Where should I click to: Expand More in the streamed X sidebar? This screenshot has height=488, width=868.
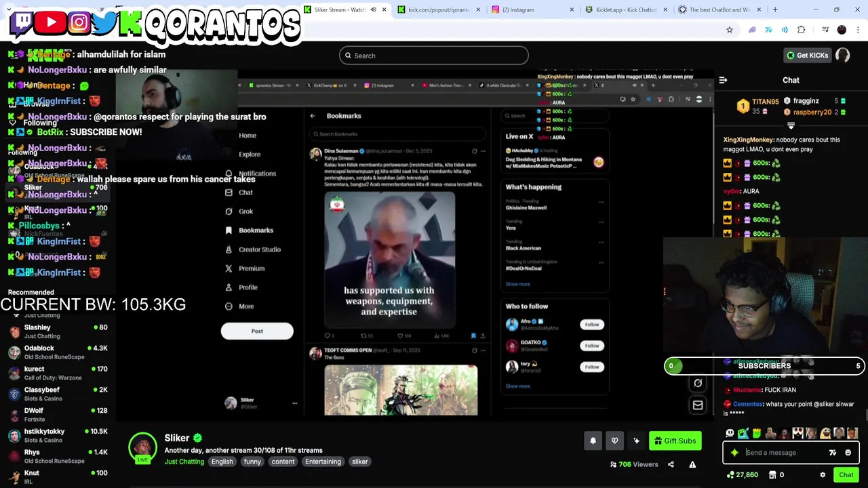pyautogui.click(x=239, y=306)
